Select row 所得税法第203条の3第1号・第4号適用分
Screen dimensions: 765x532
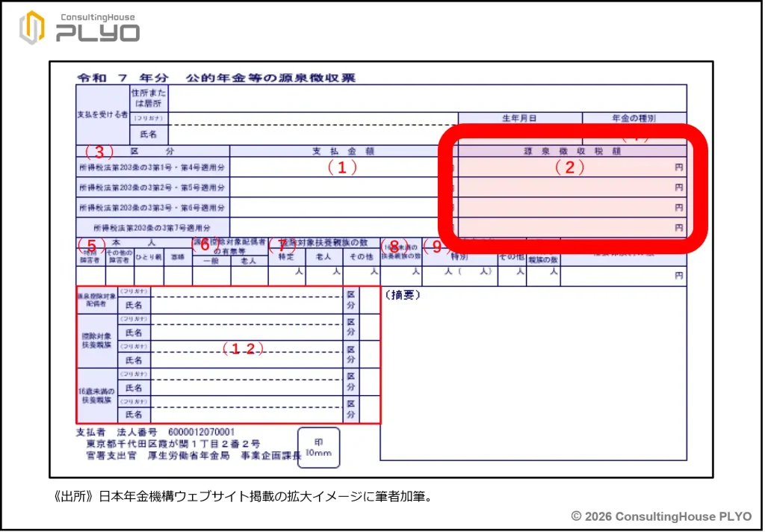(152, 167)
